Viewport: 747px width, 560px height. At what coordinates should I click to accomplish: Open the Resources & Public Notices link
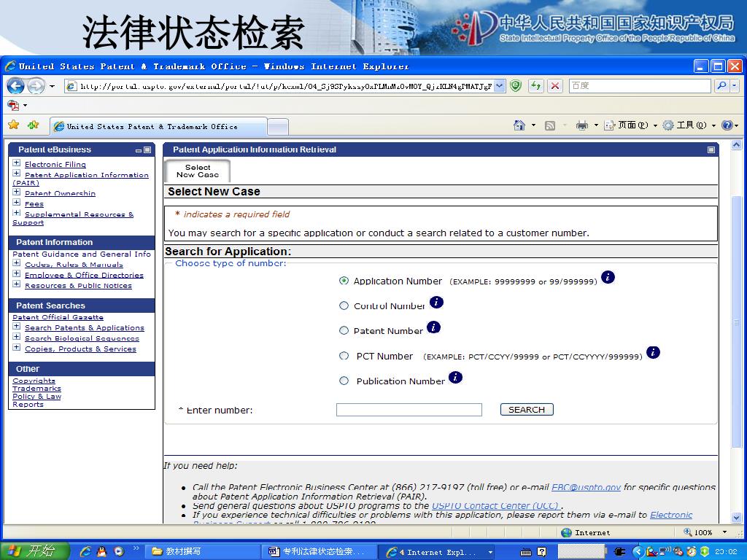(x=78, y=286)
